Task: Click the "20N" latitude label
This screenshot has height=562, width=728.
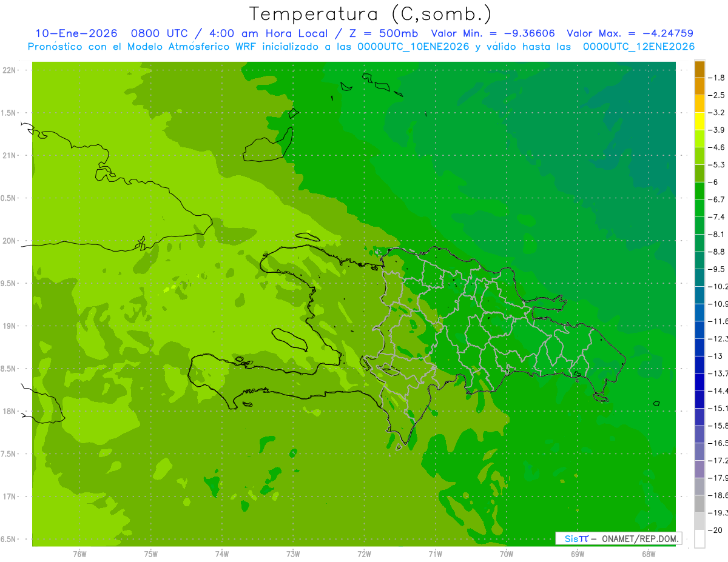Action: pos(9,241)
